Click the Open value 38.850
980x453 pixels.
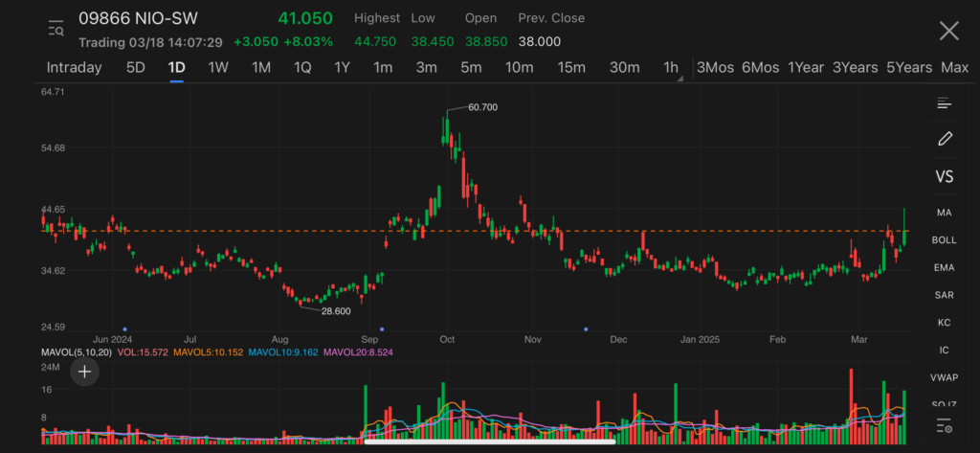pyautogui.click(x=486, y=42)
